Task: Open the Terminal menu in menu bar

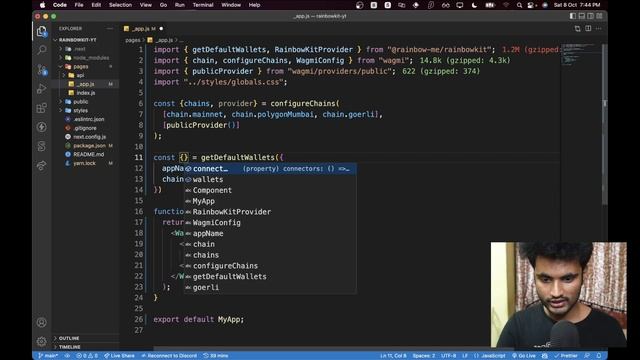Action: [203, 5]
